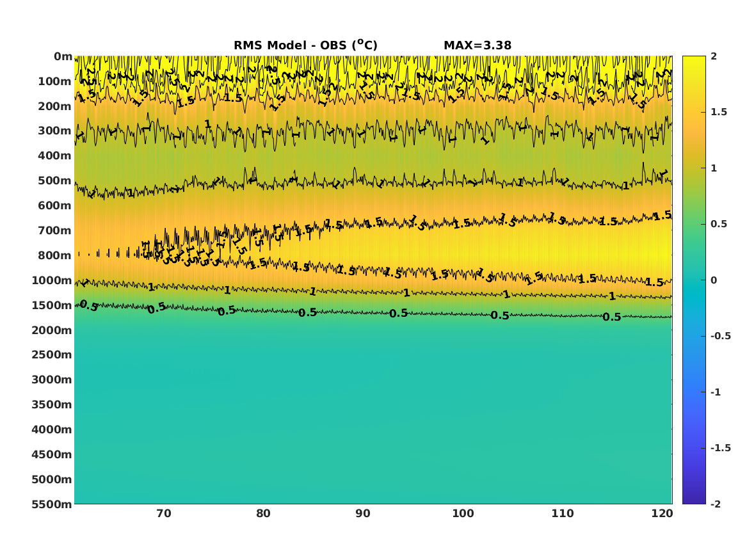Click the '0m' depth axis label
This screenshot has height=560, width=747.
point(63,56)
